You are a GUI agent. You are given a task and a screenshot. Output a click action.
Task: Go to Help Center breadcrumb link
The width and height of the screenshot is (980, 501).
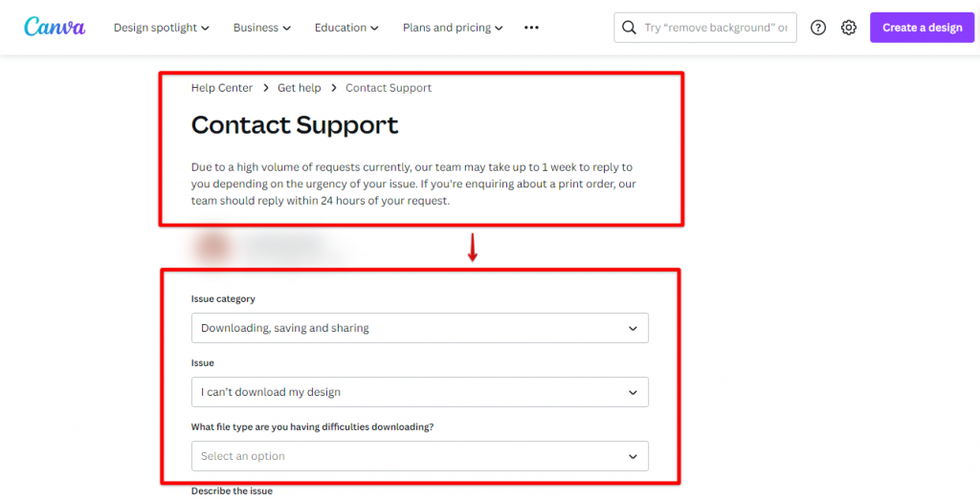click(222, 88)
